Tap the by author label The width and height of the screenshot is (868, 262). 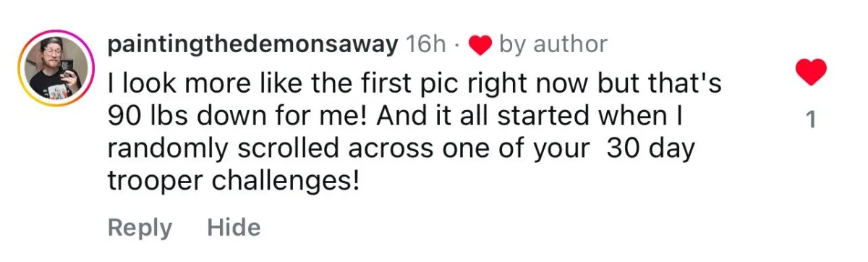(x=553, y=45)
